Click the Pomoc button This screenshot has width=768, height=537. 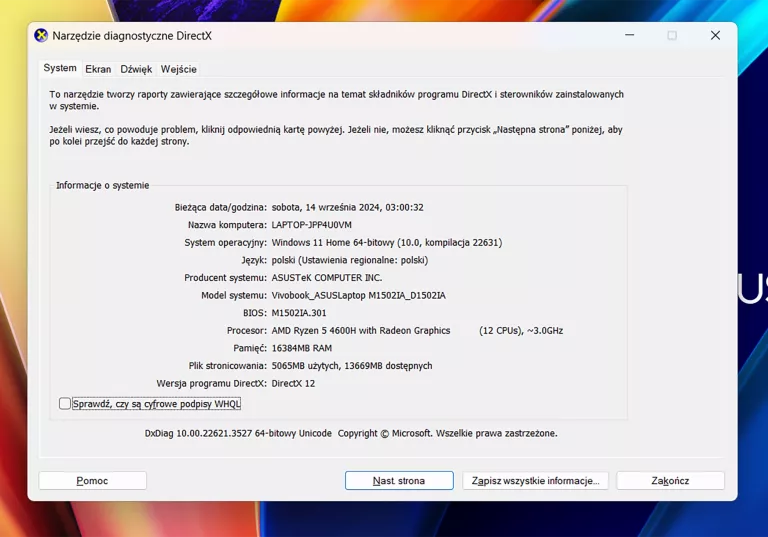tap(93, 481)
